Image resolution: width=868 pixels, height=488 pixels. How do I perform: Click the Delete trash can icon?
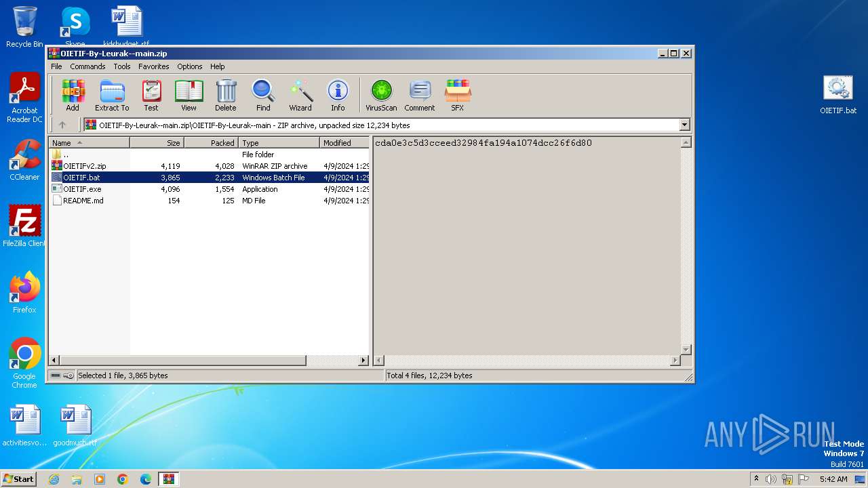point(226,95)
